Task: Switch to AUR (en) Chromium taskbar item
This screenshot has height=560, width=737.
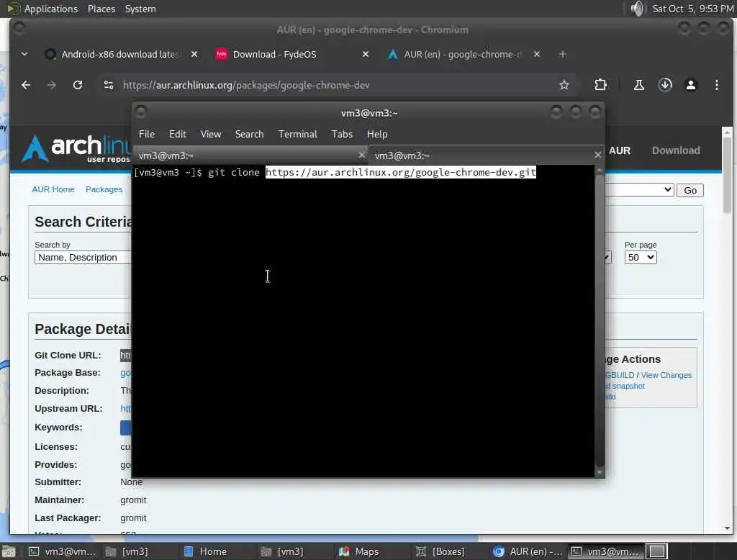Action: [x=528, y=551]
